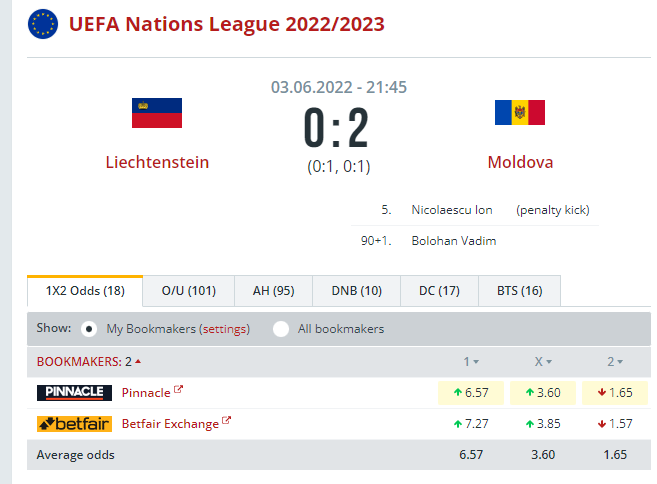Select the All bookmakers radio button
This screenshot has height=484, width=657.
281,329
